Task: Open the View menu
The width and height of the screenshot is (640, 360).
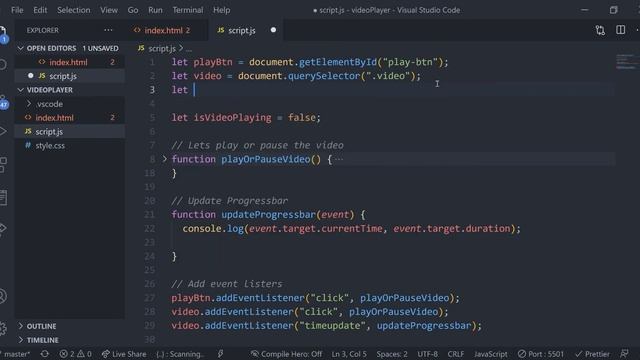Action: pyautogui.click(x=109, y=10)
